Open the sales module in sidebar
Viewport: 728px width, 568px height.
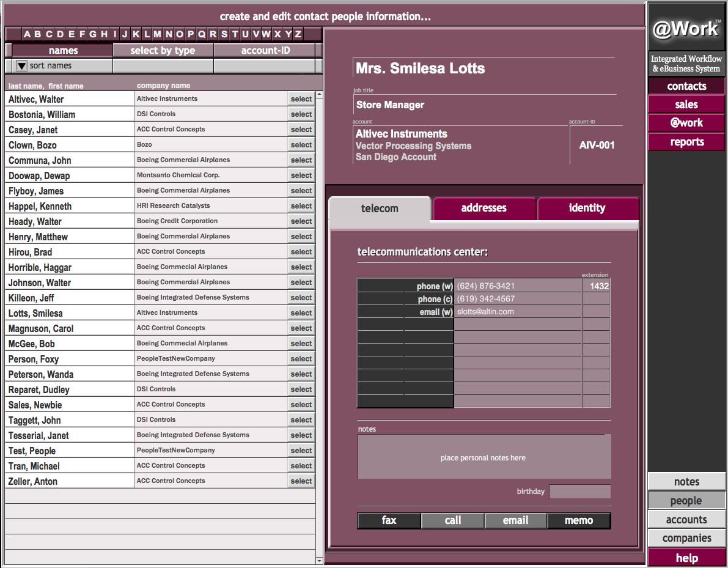pyautogui.click(x=686, y=105)
